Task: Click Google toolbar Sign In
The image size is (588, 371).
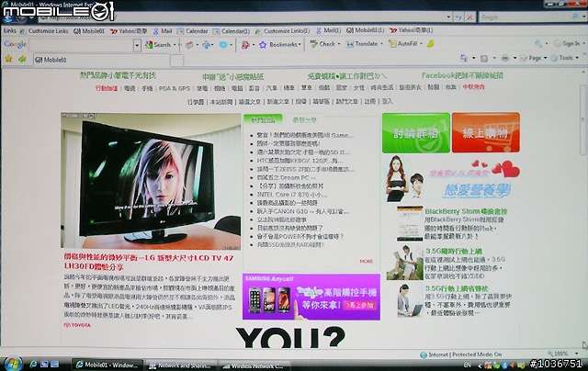Action: click(x=567, y=44)
